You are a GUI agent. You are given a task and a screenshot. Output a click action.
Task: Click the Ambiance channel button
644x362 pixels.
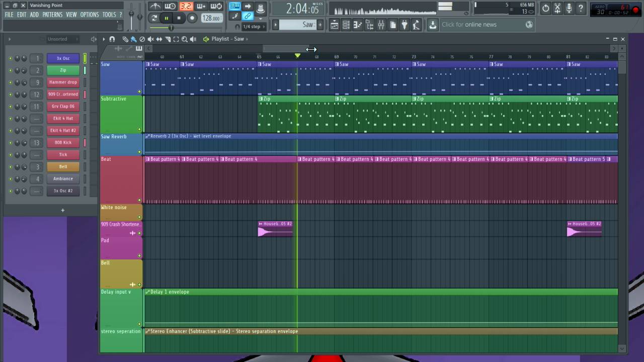[63, 179]
